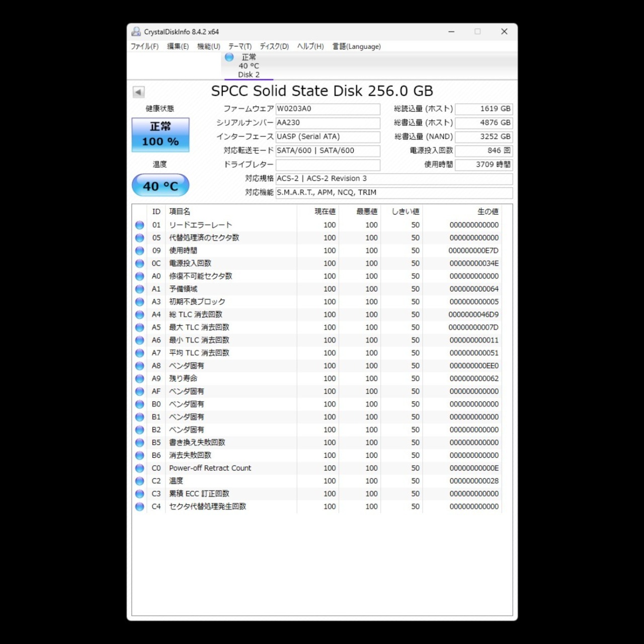Open the 言語(Language) menu
Screen dimensions: 644x644
coord(356,46)
